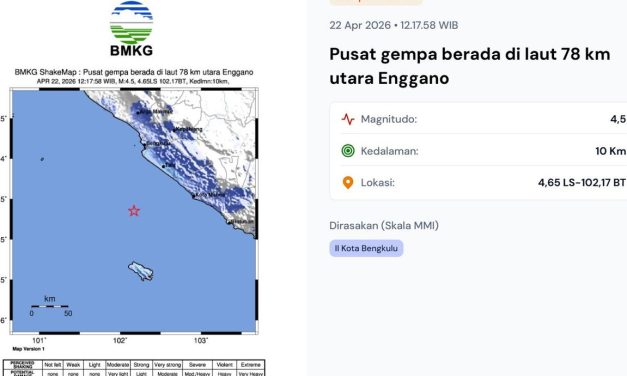Click the red epicenter star on the map
The height and width of the screenshot is (376, 627).
[x=134, y=210]
